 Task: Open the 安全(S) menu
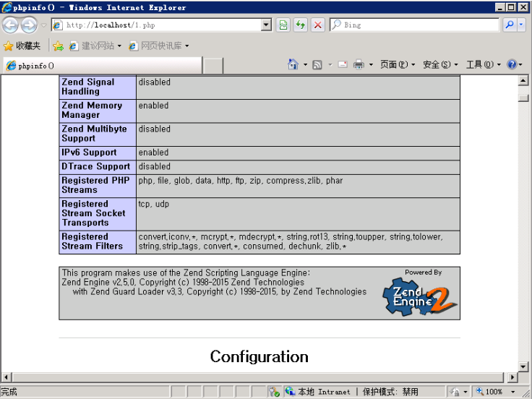(x=439, y=65)
